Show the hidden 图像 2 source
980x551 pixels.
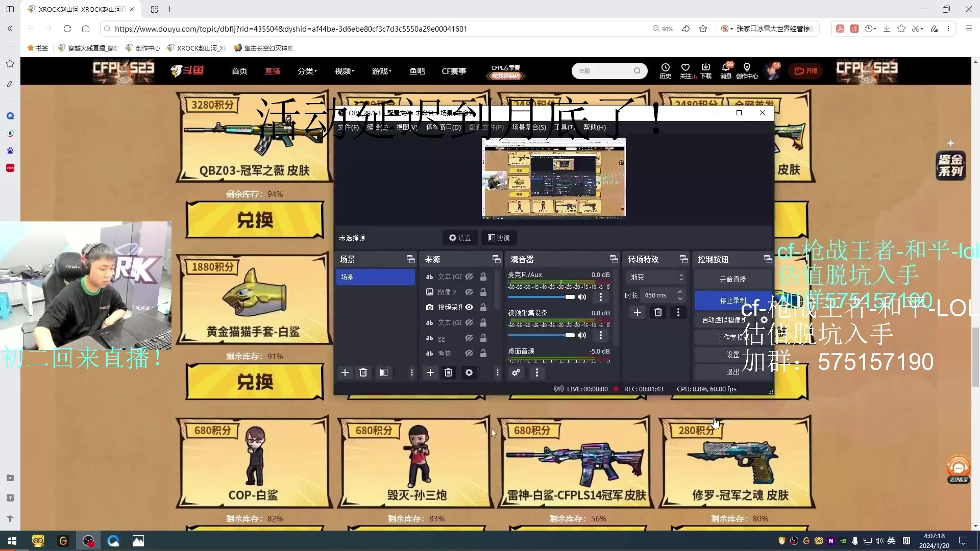tap(469, 292)
